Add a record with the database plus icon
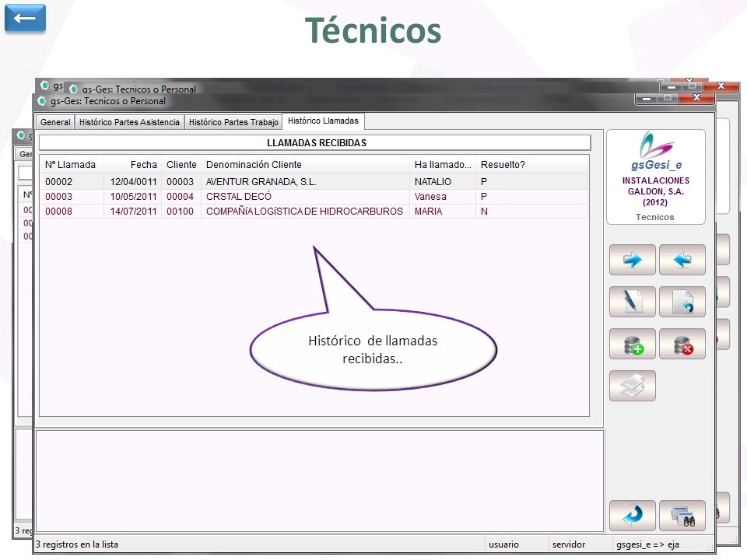This screenshot has width=747, height=560. coord(632,344)
